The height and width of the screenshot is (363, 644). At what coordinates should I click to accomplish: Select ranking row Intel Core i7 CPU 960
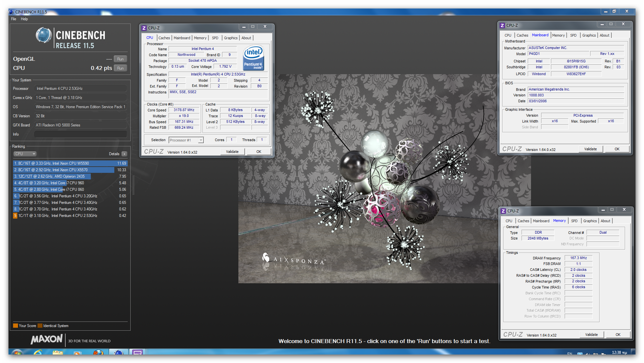click(70, 183)
